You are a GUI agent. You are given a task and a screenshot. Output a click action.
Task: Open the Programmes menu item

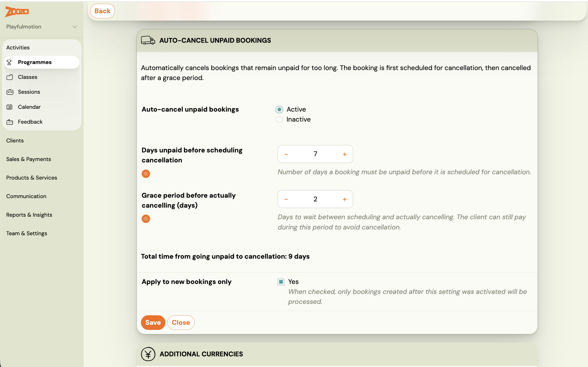pyautogui.click(x=42, y=62)
